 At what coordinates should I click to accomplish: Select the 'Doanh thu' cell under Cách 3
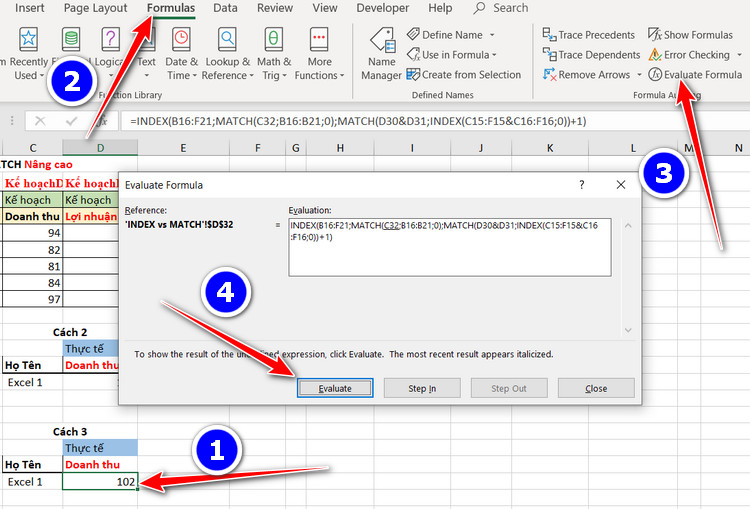100,465
